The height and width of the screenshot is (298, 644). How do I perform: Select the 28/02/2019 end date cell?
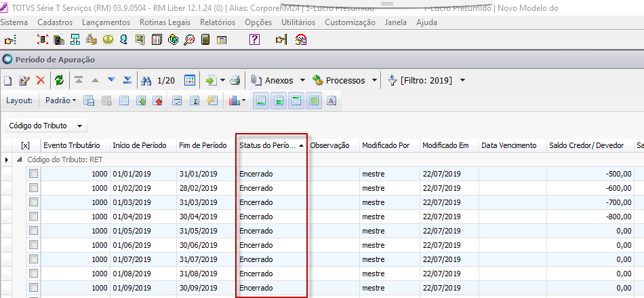(x=207, y=188)
